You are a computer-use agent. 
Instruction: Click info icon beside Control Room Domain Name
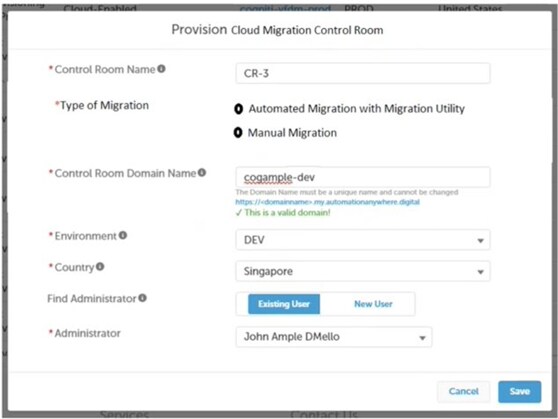coord(202,172)
